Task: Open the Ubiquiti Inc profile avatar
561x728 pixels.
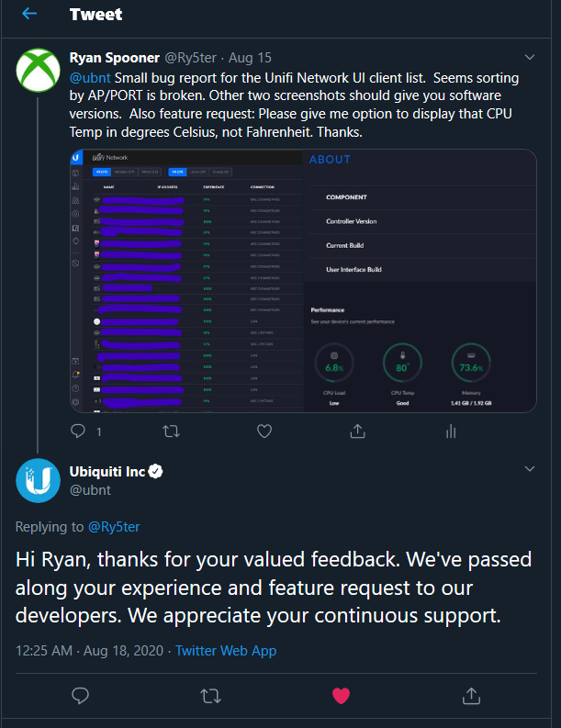Action: pos(38,480)
